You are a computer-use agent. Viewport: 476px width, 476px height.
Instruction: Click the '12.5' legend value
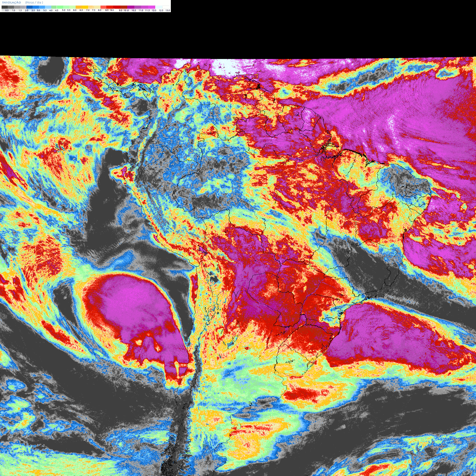(161, 10)
